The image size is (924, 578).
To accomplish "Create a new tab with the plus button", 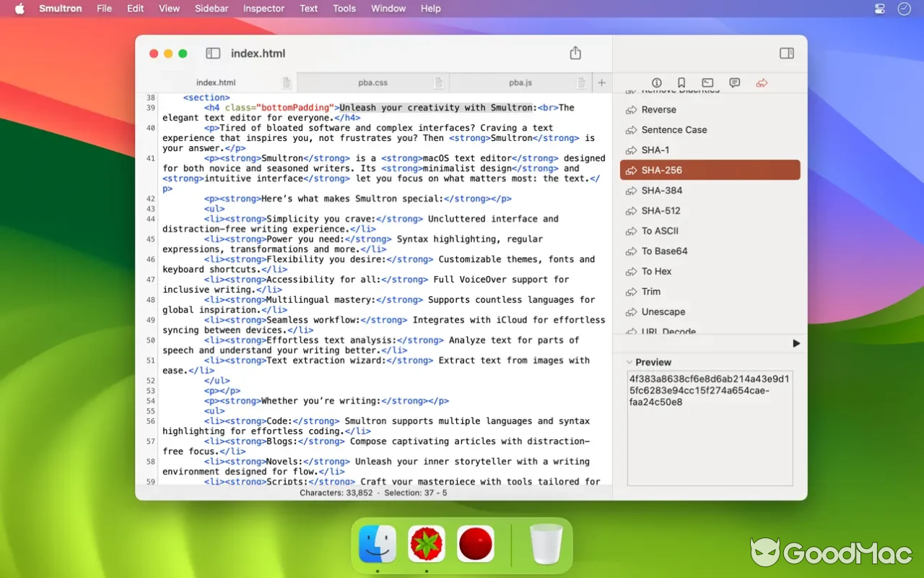I will 601,82.
